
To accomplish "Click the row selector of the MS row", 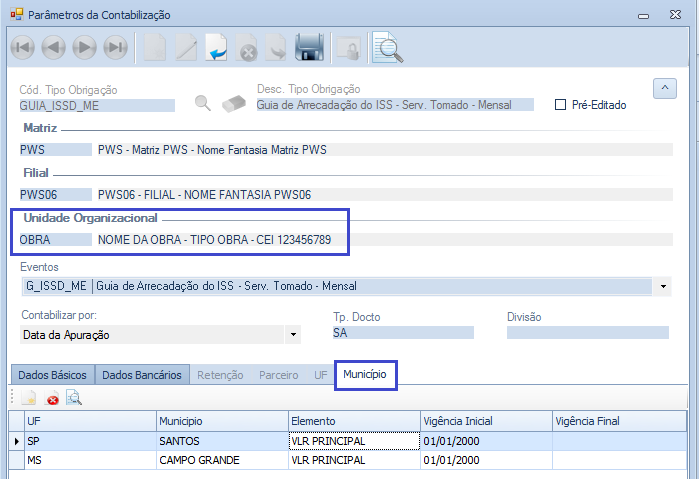I will [x=16, y=460].
